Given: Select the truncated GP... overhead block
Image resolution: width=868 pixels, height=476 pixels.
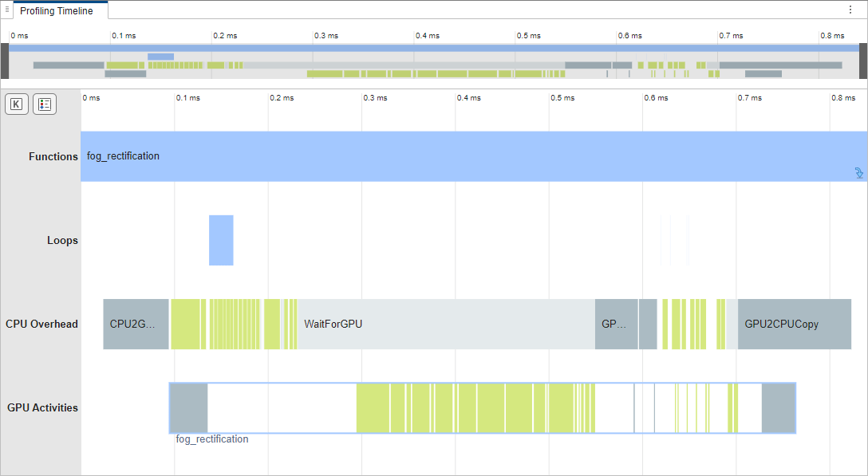Looking at the screenshot, I should point(616,325).
